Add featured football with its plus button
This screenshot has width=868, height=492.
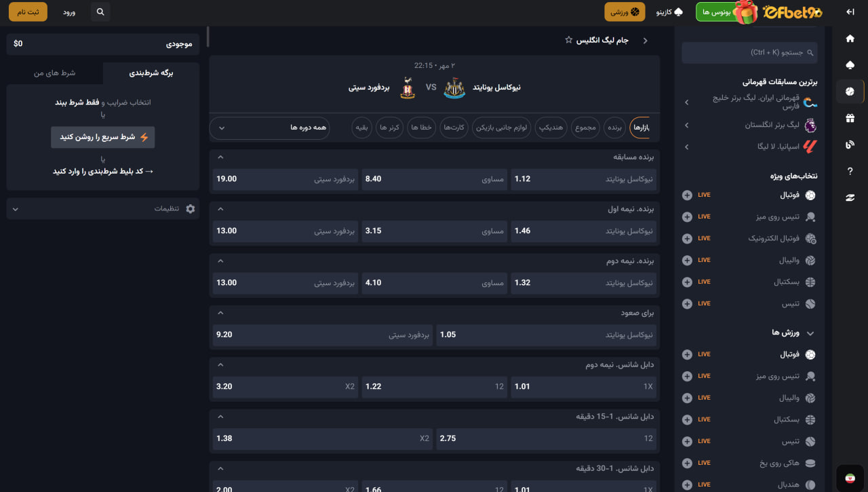tap(687, 195)
